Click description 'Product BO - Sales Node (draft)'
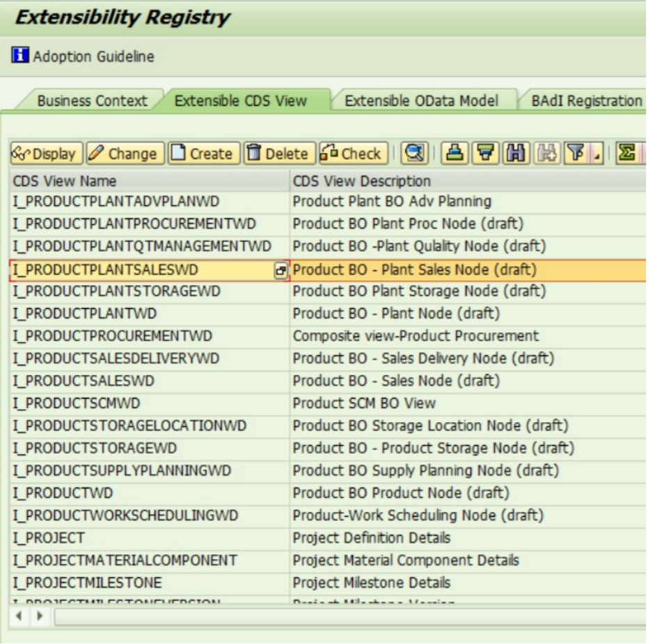650x644 pixels. pos(396,381)
